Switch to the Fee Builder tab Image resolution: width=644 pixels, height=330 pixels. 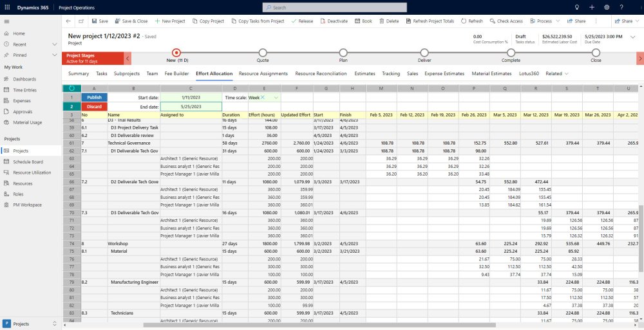pyautogui.click(x=176, y=74)
